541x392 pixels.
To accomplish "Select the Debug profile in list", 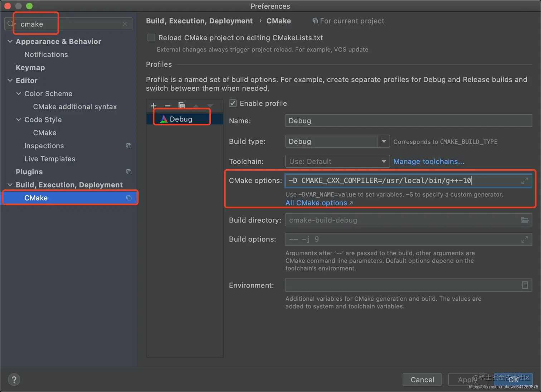I will tap(185, 119).
